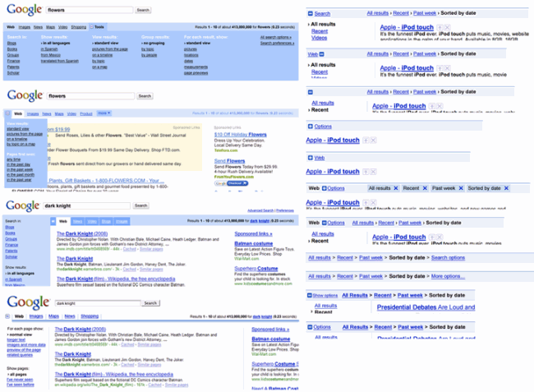Open Presidential Debates result below Show options
534x392 pixels.
pyautogui.click(x=426, y=307)
